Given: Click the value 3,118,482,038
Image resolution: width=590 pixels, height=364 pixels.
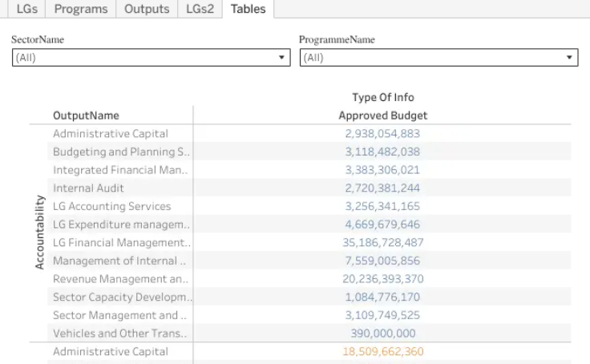Looking at the screenshot, I should (382, 152).
